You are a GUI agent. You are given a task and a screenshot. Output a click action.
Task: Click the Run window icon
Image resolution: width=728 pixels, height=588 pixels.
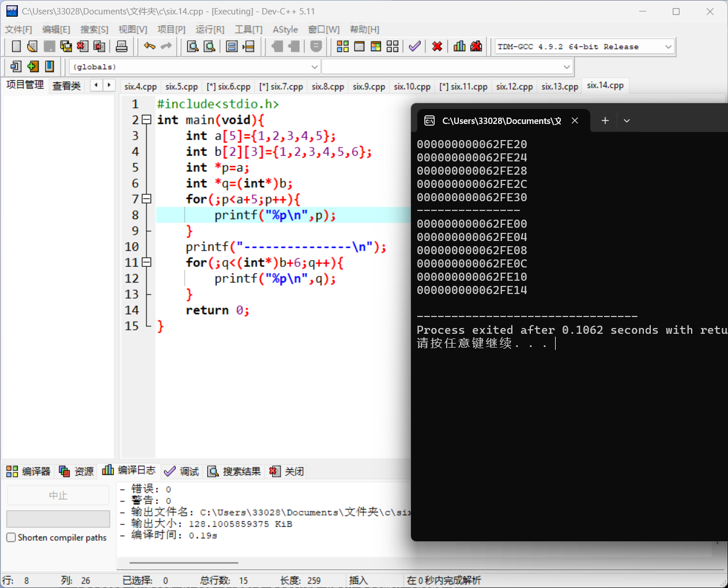[x=359, y=47]
